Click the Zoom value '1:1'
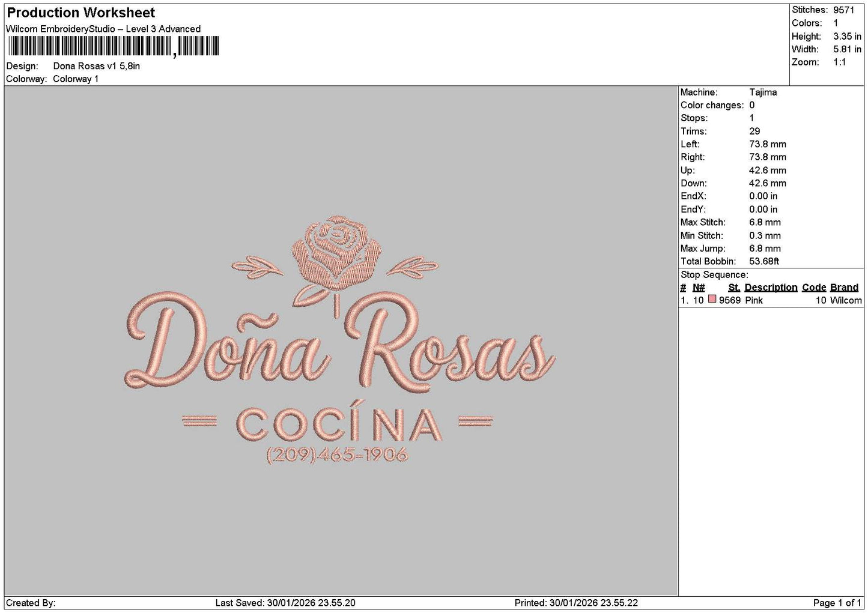Screen dimensions: 868x613 [839, 62]
